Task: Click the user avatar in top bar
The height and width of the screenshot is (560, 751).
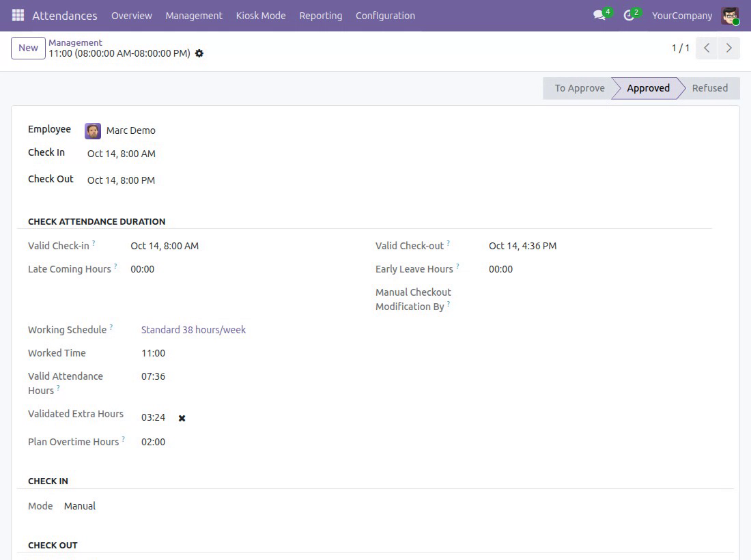Action: (730, 15)
